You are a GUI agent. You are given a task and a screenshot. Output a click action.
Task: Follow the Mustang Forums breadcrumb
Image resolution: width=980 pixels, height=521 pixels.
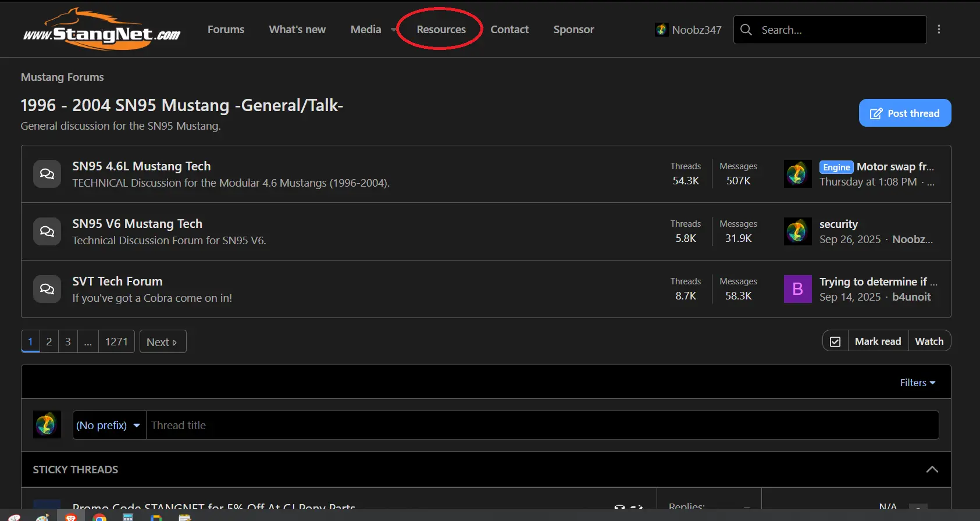tap(62, 77)
